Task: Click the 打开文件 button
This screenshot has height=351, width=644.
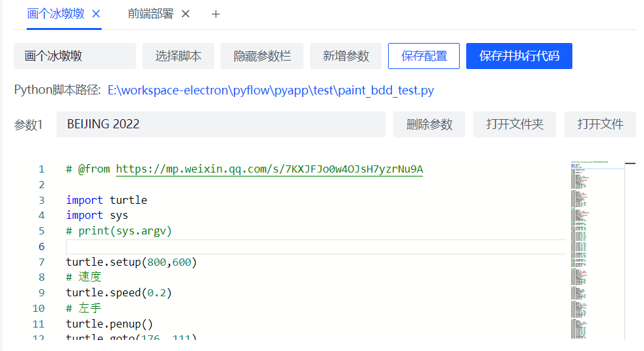Action: 600,124
